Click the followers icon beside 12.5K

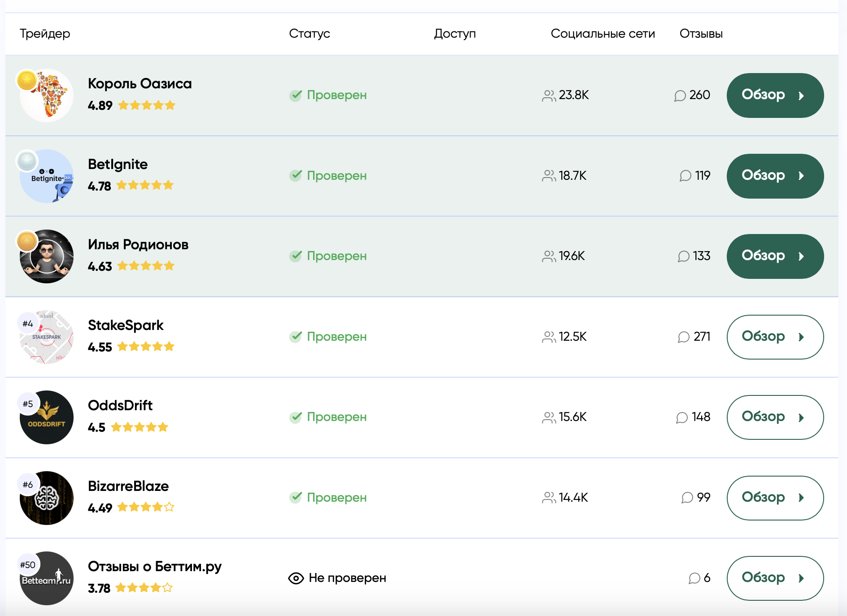549,337
